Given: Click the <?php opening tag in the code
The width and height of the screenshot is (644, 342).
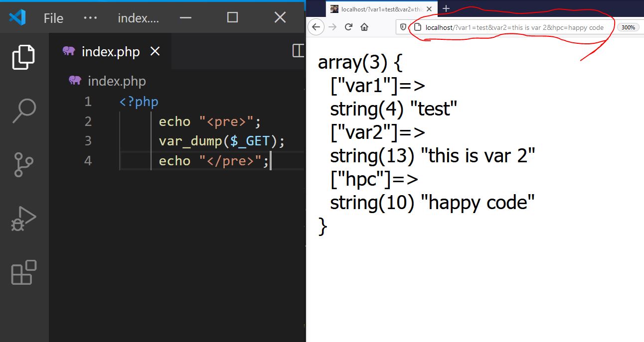Looking at the screenshot, I should [139, 102].
